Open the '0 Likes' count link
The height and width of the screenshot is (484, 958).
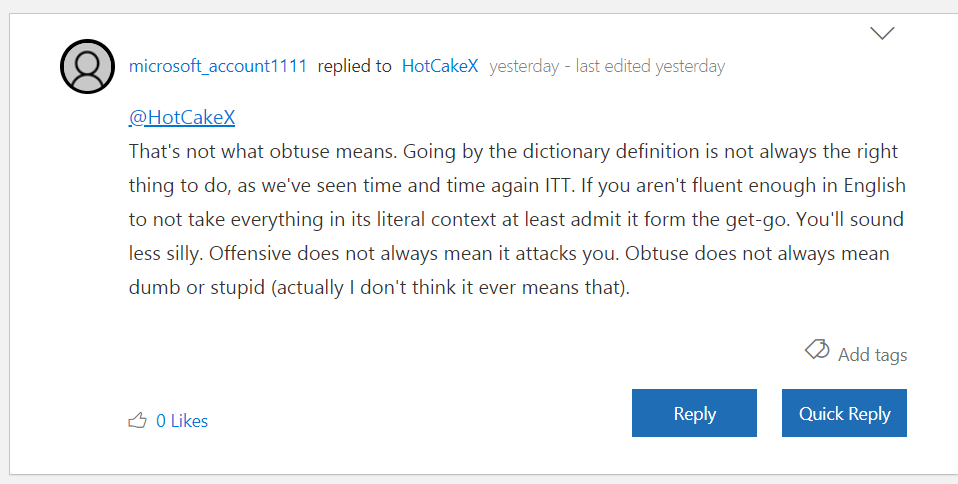(x=182, y=421)
